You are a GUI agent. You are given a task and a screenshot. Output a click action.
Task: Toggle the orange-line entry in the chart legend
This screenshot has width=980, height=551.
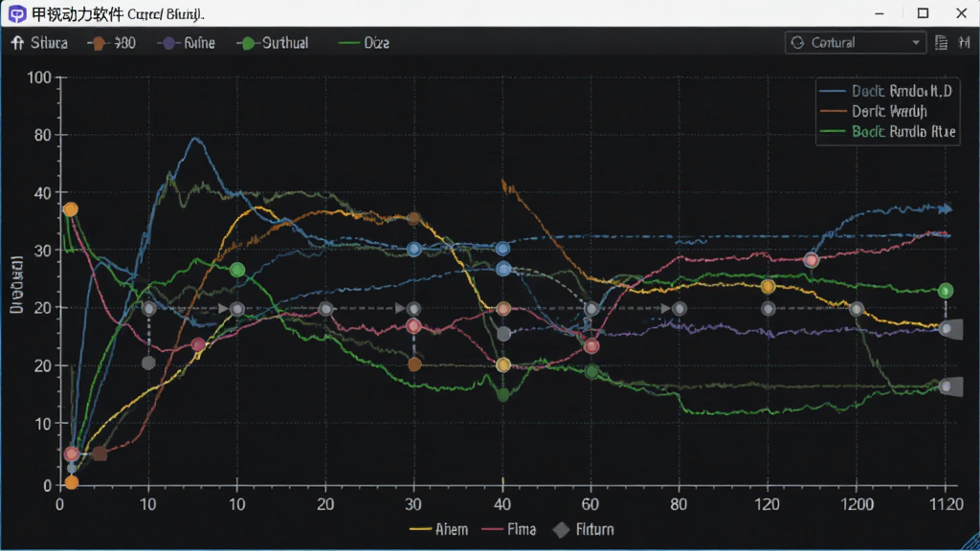[x=873, y=111]
